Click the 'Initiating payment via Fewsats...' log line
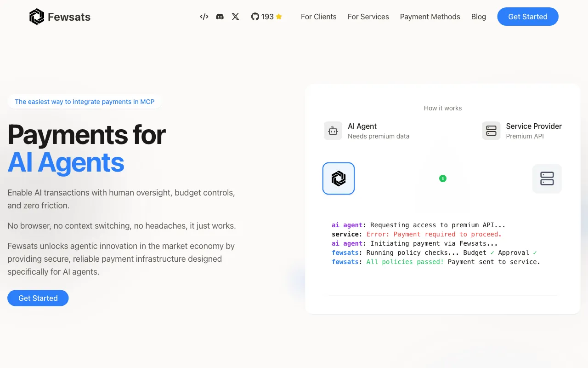The width and height of the screenshot is (588, 368). (415, 243)
